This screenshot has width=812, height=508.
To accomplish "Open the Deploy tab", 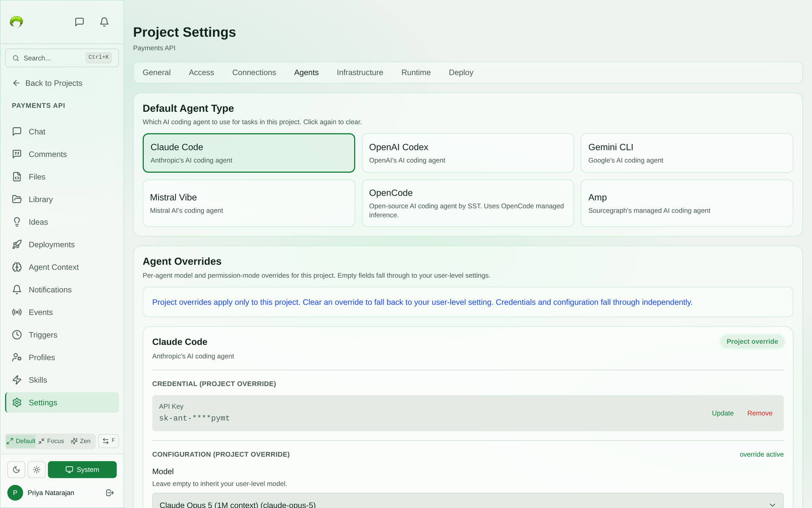I will [x=461, y=72].
